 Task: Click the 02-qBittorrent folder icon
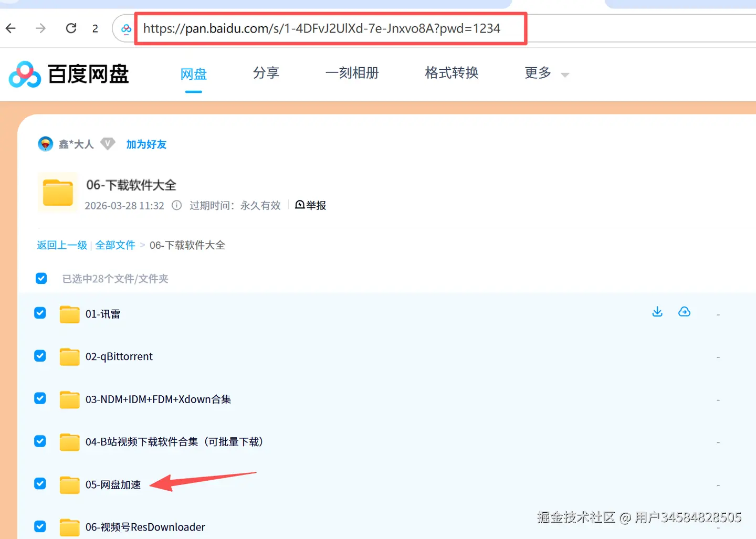point(69,356)
